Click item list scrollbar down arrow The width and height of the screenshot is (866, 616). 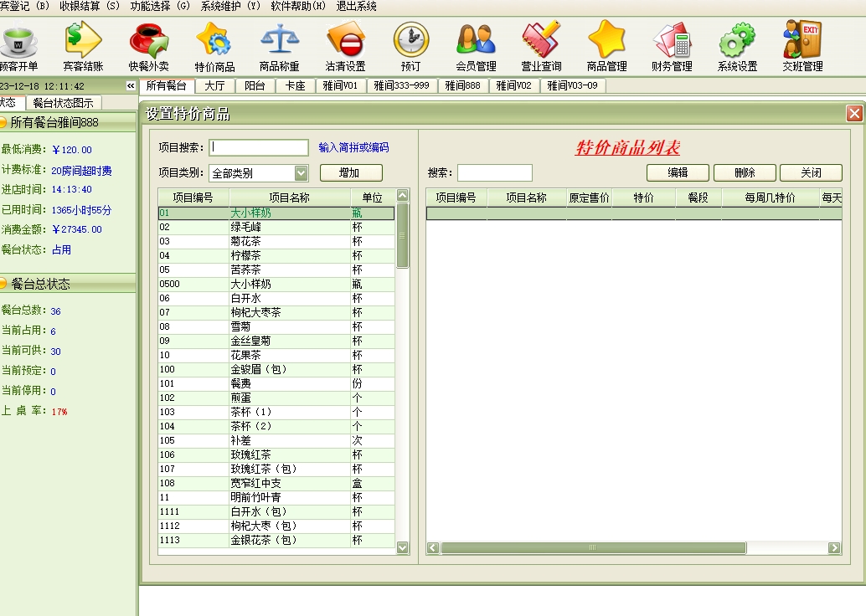(402, 547)
